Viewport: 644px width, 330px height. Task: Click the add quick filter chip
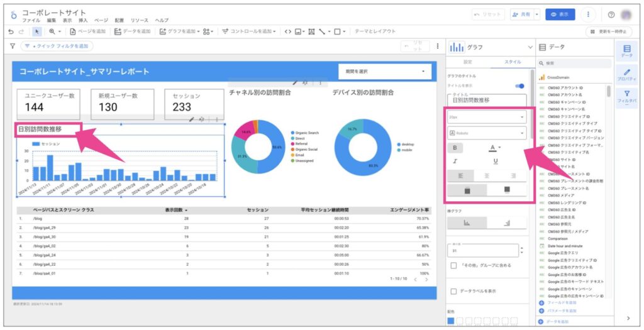click(57, 47)
